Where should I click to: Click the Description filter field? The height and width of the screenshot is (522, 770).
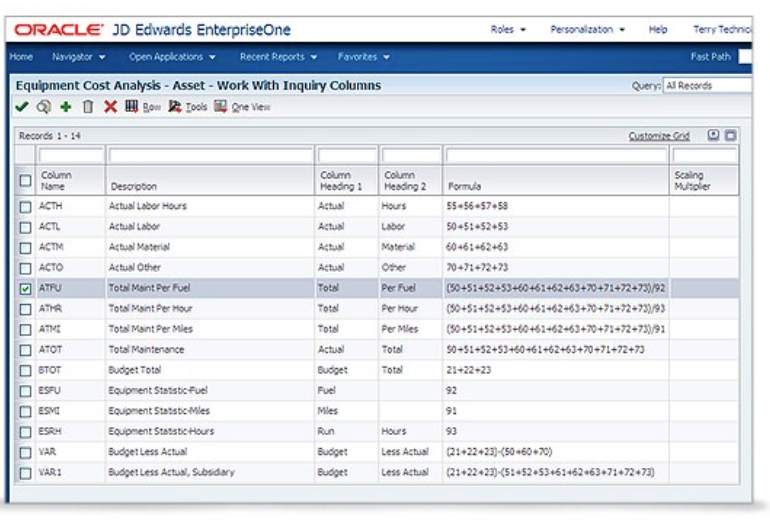[x=211, y=156]
